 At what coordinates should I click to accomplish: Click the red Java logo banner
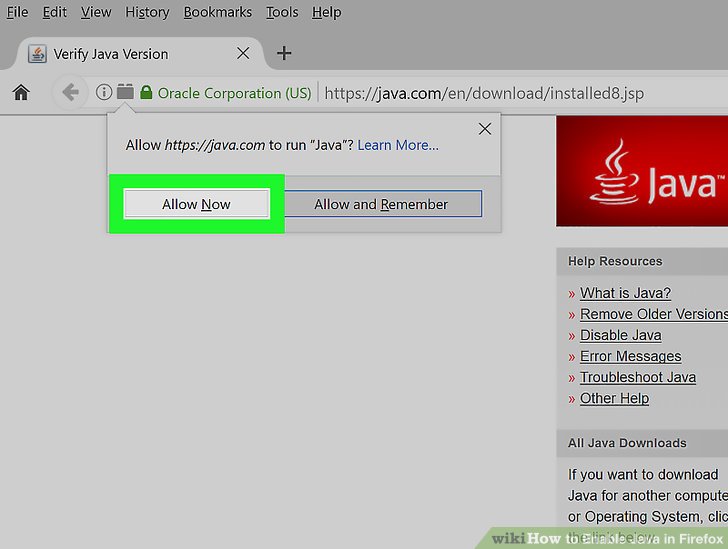pyautogui.click(x=642, y=171)
